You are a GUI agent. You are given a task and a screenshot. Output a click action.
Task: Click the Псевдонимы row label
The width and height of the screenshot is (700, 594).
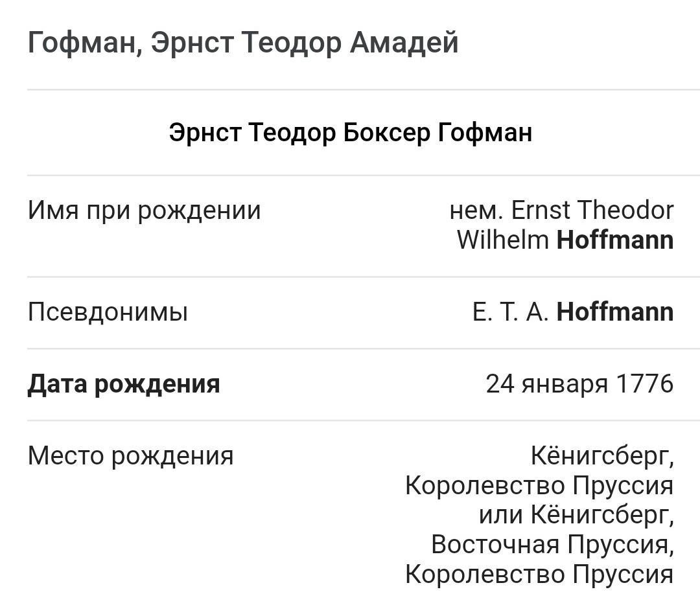108,312
